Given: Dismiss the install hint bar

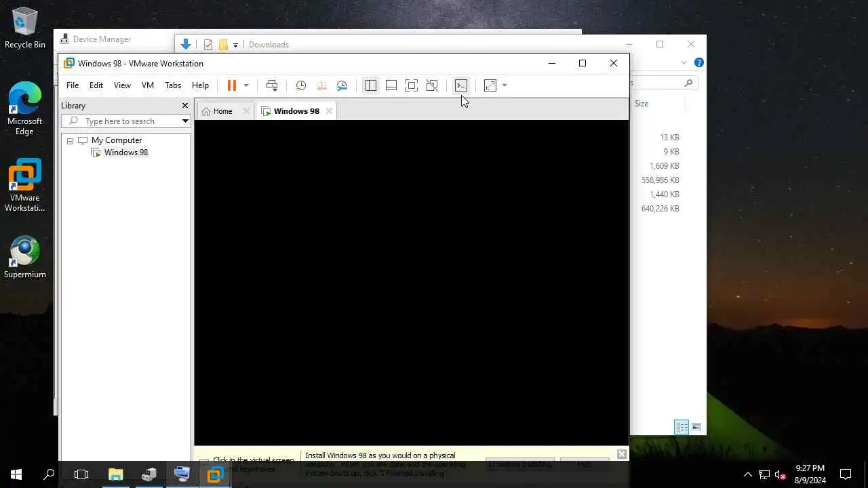Looking at the screenshot, I should [x=622, y=453].
